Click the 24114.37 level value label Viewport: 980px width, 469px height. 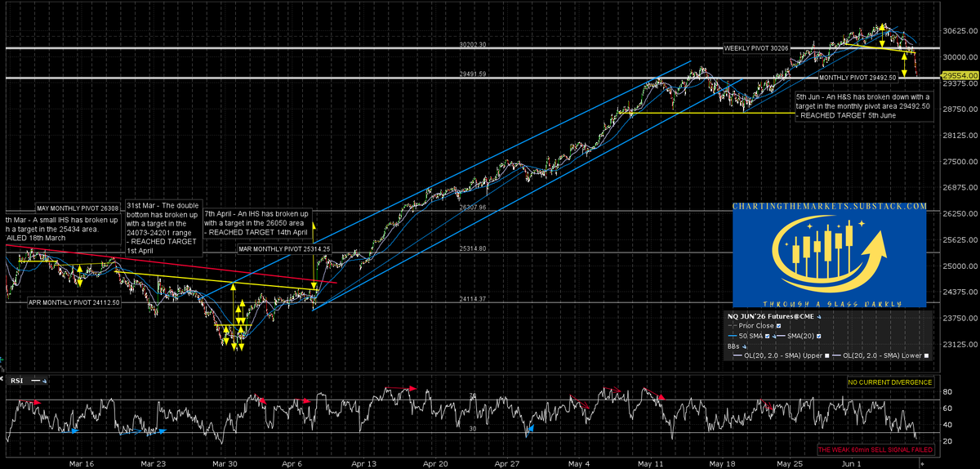tap(474, 299)
